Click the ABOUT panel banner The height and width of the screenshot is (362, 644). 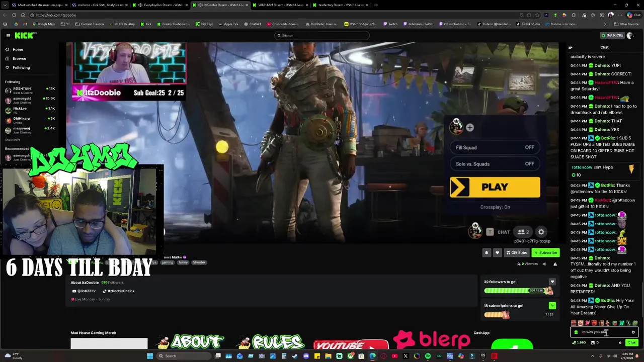tap(191, 341)
